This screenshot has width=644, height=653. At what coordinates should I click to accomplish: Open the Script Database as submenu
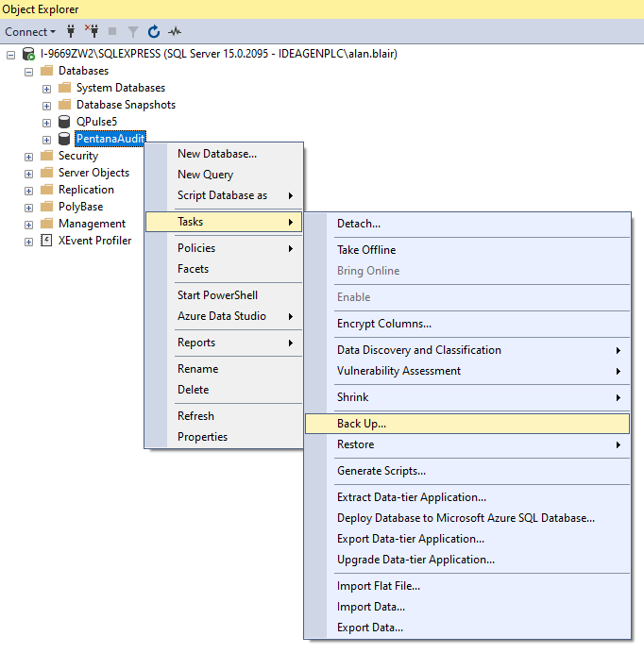pos(224,195)
